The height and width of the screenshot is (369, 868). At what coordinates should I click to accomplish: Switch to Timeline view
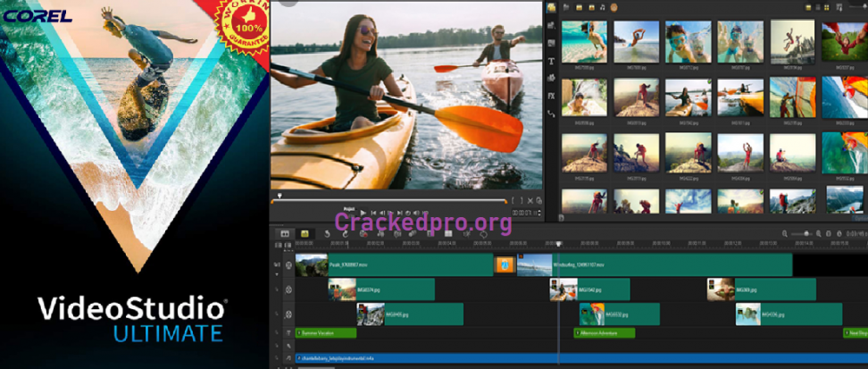[x=305, y=234]
